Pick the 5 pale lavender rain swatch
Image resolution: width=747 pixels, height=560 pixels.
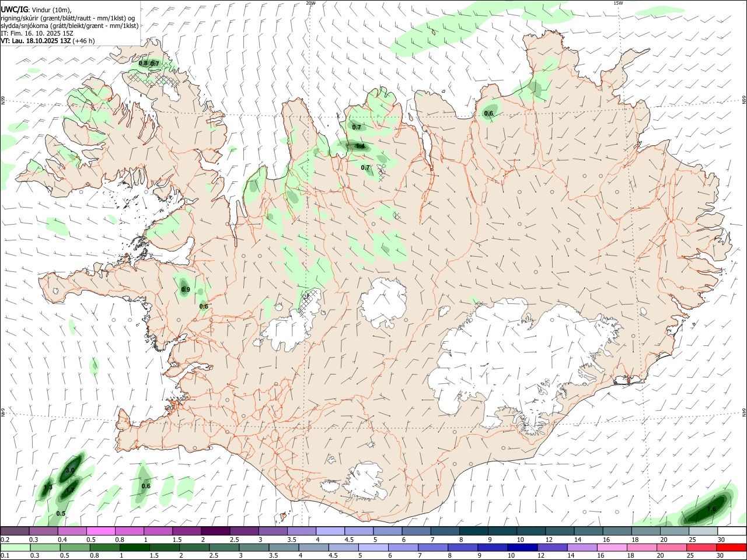coord(373,547)
